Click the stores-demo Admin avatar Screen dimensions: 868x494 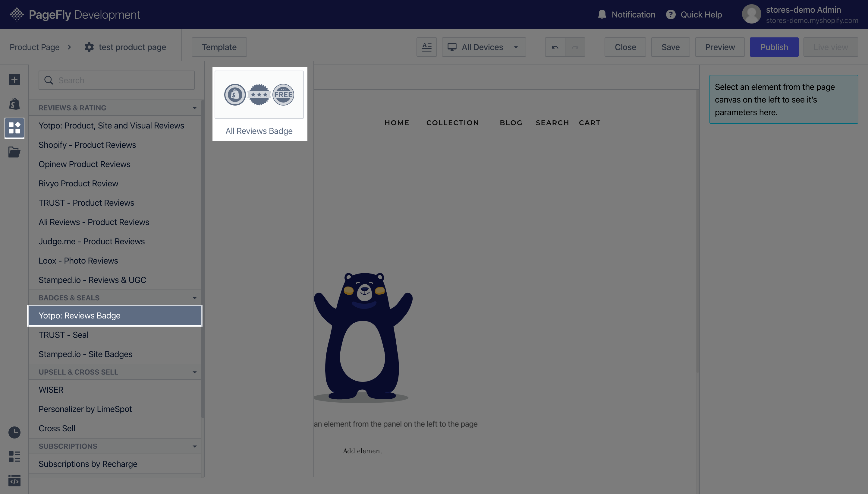click(751, 14)
